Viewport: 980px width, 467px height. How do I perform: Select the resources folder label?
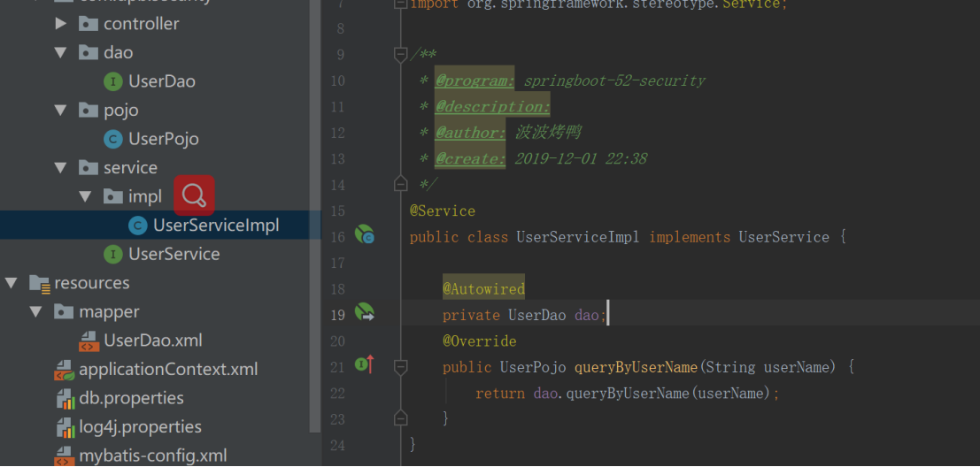92,283
